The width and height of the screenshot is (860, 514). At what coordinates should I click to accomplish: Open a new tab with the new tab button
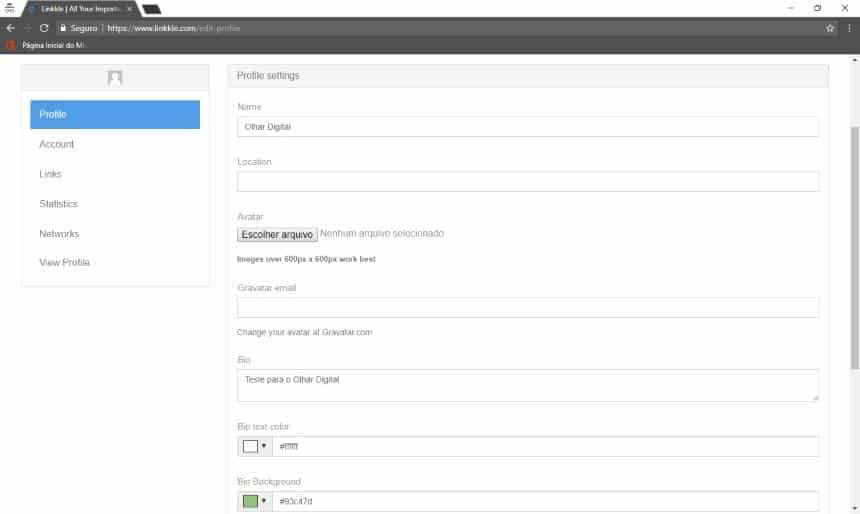(151, 9)
